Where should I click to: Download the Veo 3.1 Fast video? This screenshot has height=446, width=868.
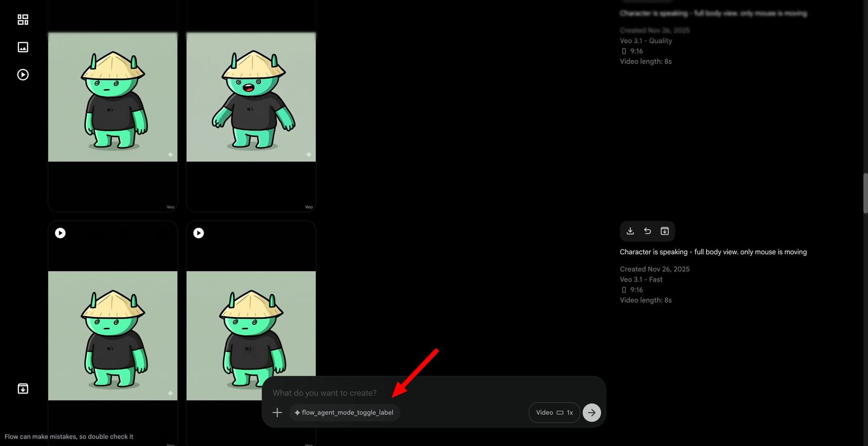coord(630,231)
